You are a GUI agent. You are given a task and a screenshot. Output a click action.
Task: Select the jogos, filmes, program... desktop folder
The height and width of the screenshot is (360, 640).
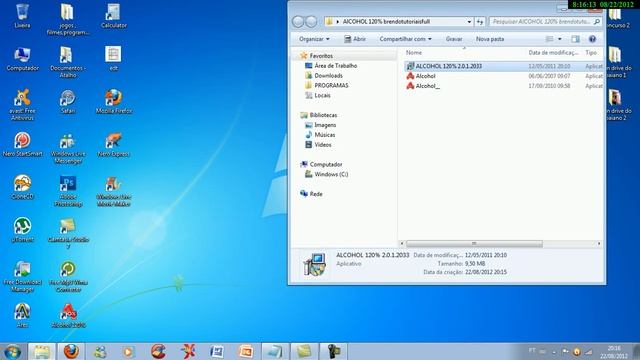(68, 20)
